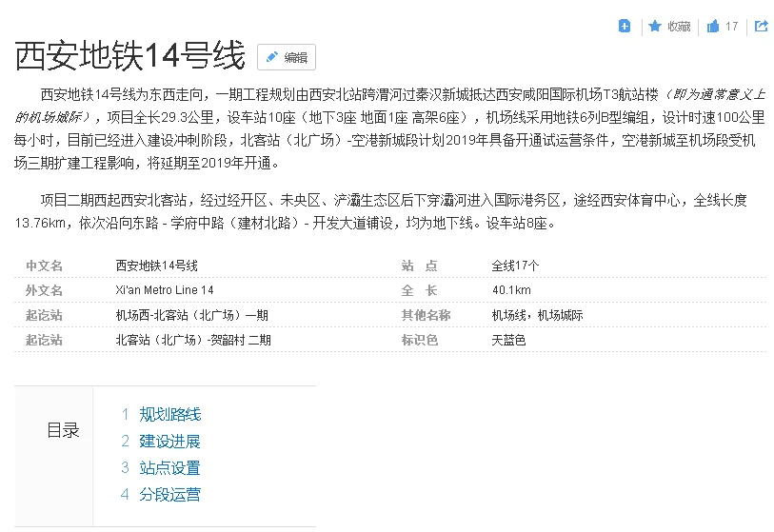Viewport: 774px width, 532px height.
Task: Click the pencil edit icon
Action: click(271, 57)
